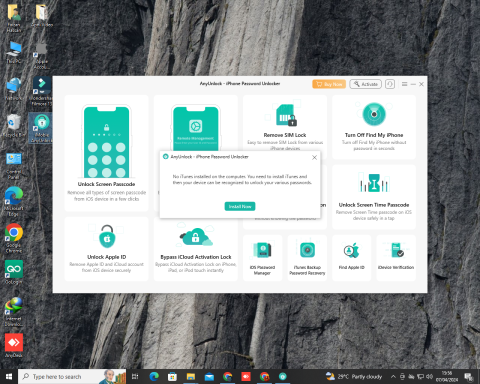This screenshot has width=480, height=384.
Task: Open Bypass iCloud Activation Lock cloud icon
Action: [196, 237]
